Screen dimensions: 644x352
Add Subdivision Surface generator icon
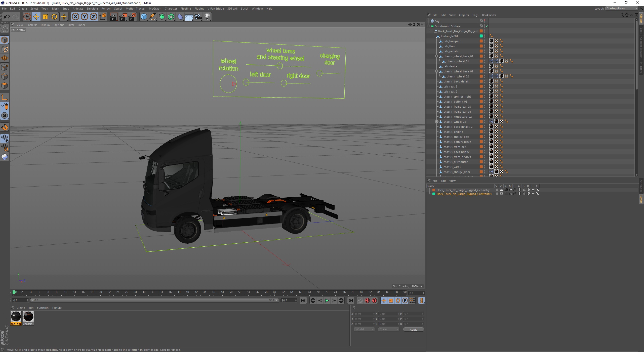click(162, 17)
